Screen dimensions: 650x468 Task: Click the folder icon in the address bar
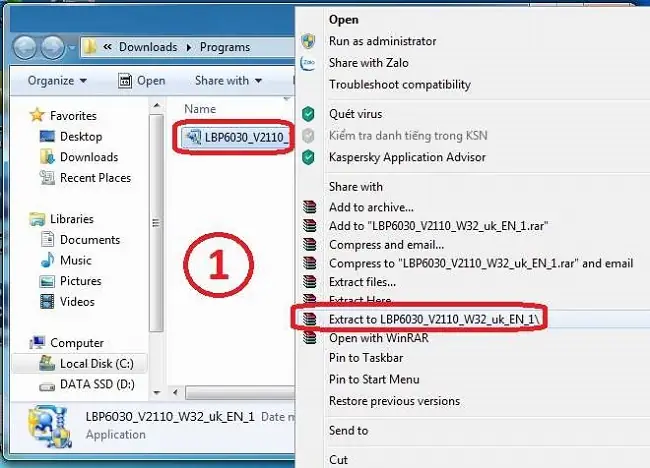(90, 47)
